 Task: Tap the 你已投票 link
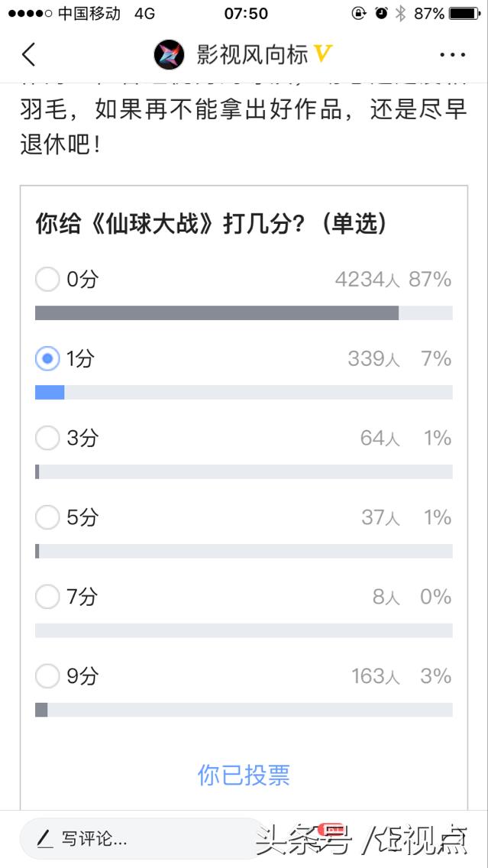[244, 775]
